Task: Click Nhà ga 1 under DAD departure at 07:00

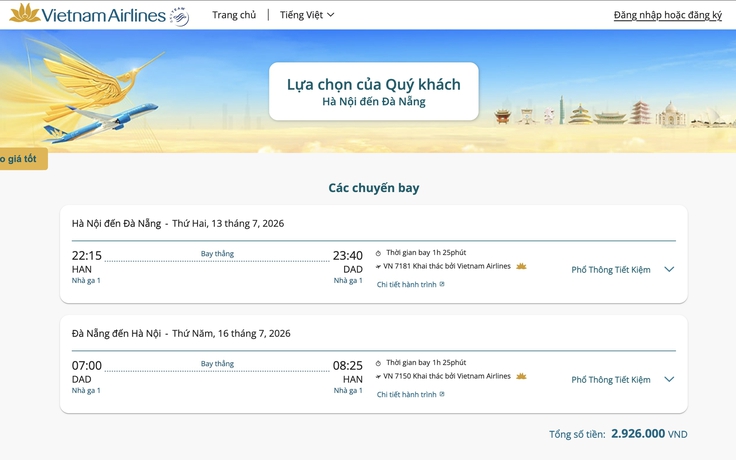Action: (x=86, y=390)
